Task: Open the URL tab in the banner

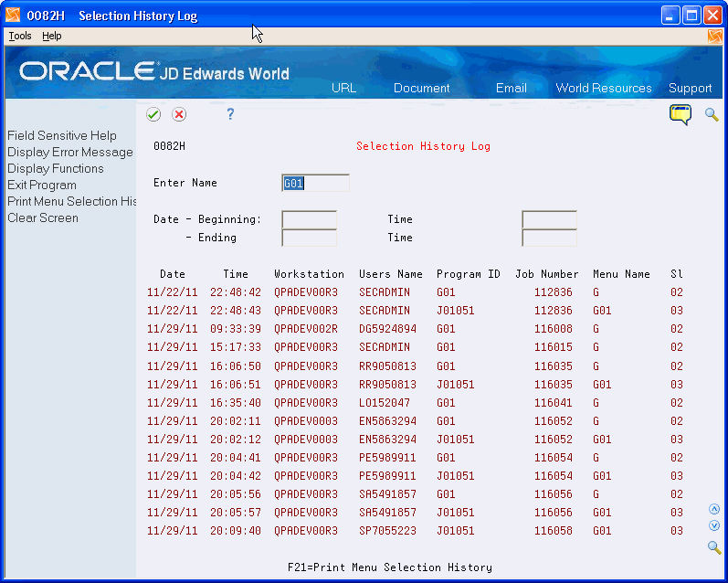Action: pos(344,89)
